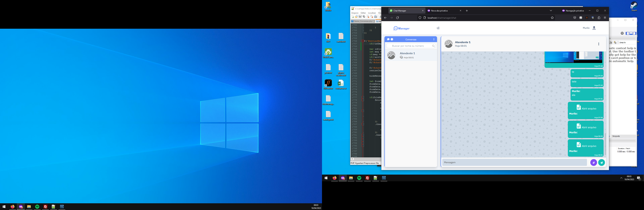The width and height of the screenshot is (644, 210).
Task: Click New file icon in Notepad++ toolbar
Action: 353,17
